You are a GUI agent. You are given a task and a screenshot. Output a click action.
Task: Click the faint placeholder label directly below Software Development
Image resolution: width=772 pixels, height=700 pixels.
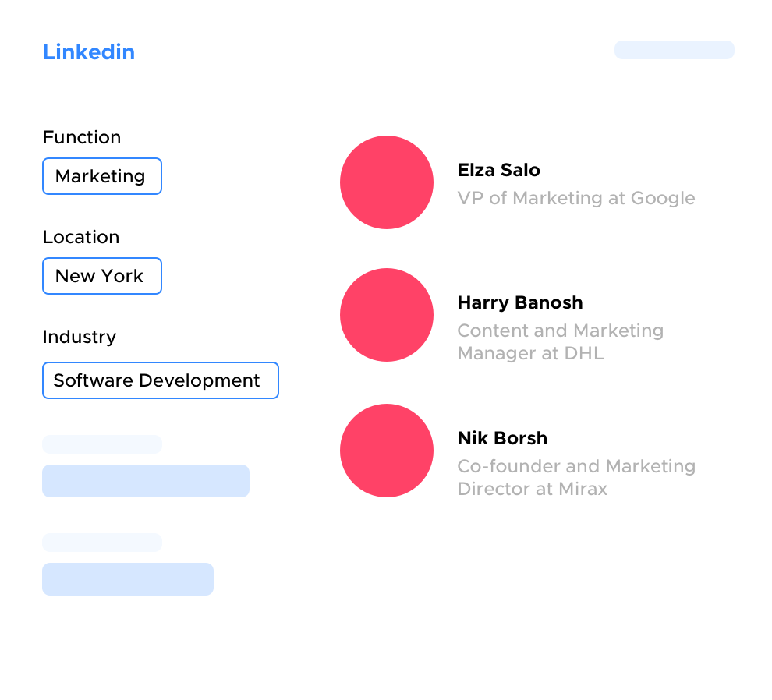(x=102, y=444)
